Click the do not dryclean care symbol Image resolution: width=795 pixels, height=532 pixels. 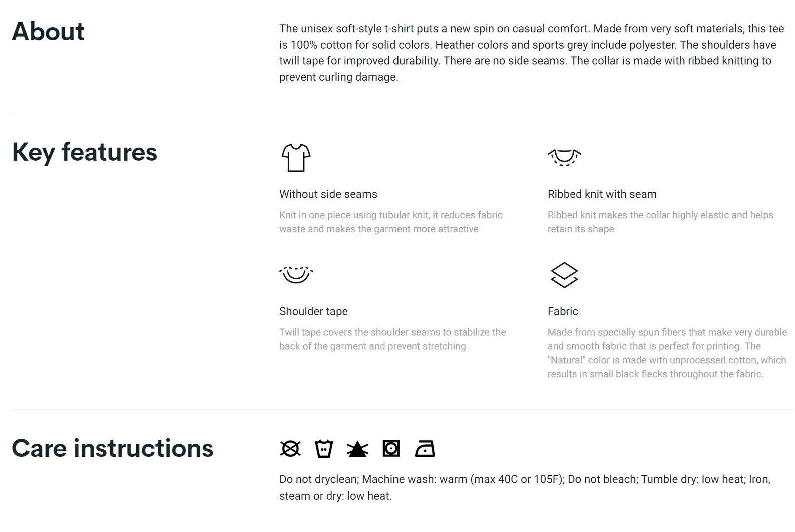pyautogui.click(x=290, y=449)
